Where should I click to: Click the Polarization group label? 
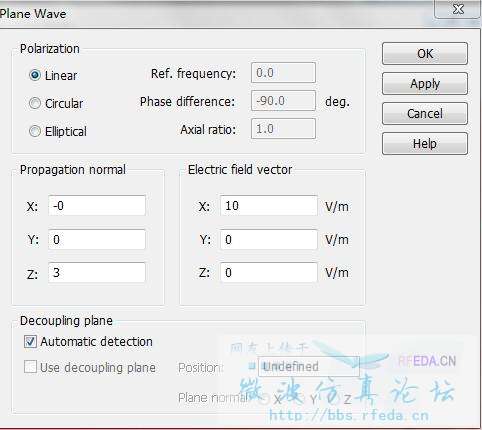[50, 49]
